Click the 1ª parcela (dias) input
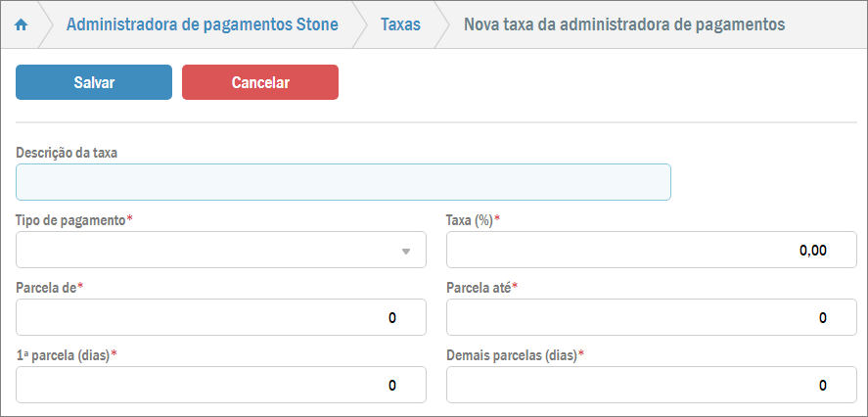 coord(221,385)
